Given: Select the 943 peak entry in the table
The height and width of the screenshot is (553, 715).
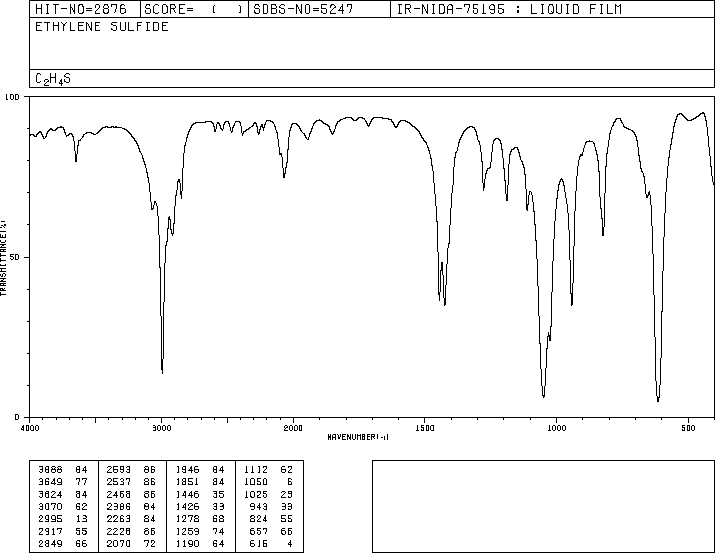Looking at the screenshot, I should coord(271,506).
